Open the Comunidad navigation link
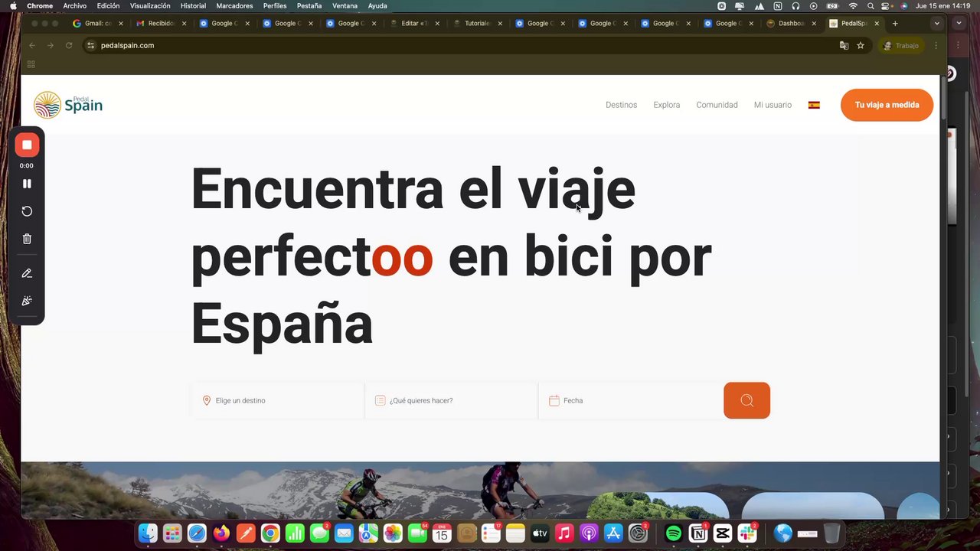980x551 pixels. [717, 105]
